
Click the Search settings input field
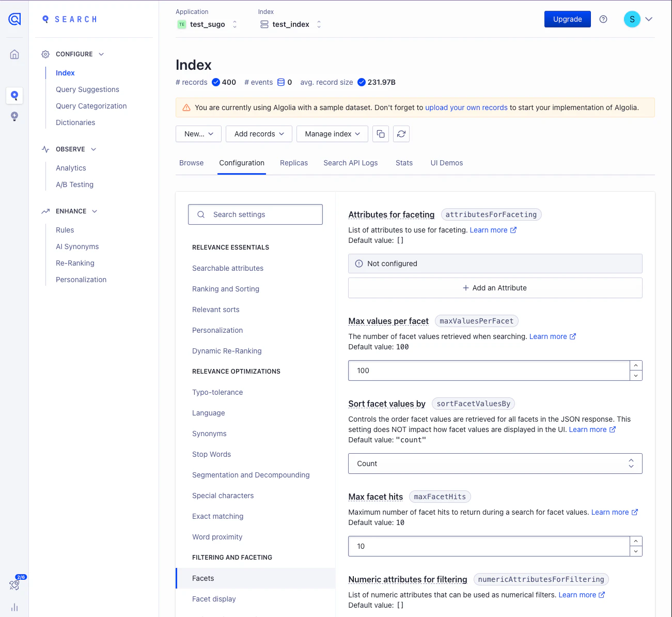(x=256, y=214)
